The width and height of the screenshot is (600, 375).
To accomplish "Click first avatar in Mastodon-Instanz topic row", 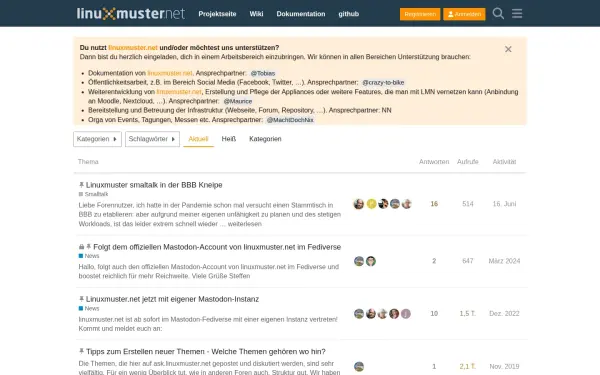I will tap(359, 314).
